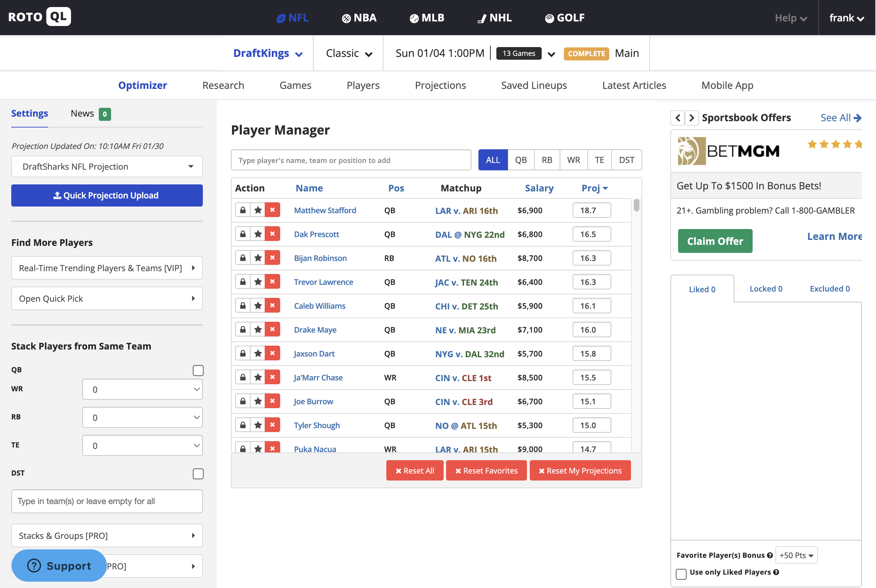Open the Research tab
Image resolution: width=876 pixels, height=588 pixels.
[x=223, y=85]
